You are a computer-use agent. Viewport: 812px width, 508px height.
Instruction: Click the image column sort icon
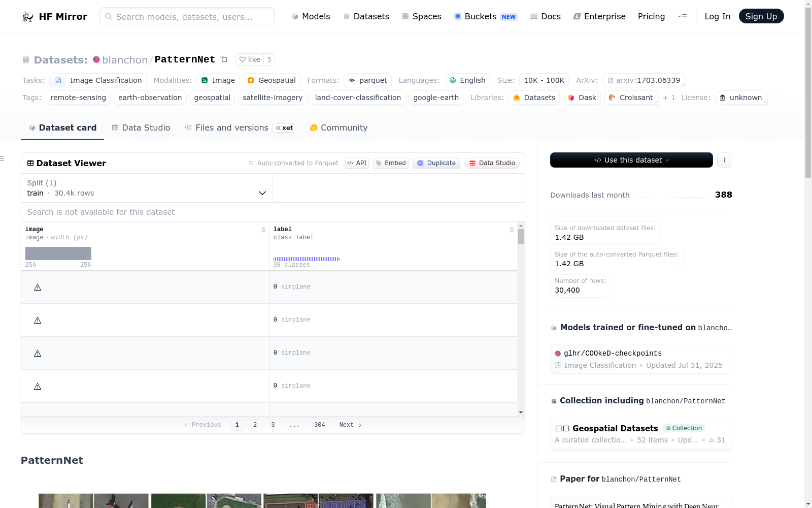[263, 230]
